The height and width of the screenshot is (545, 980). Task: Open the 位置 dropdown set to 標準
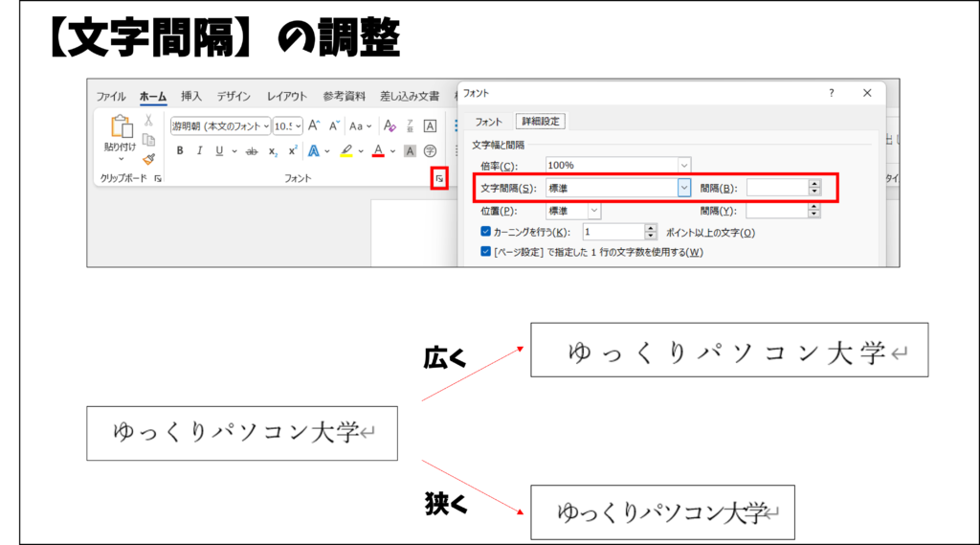(593, 211)
